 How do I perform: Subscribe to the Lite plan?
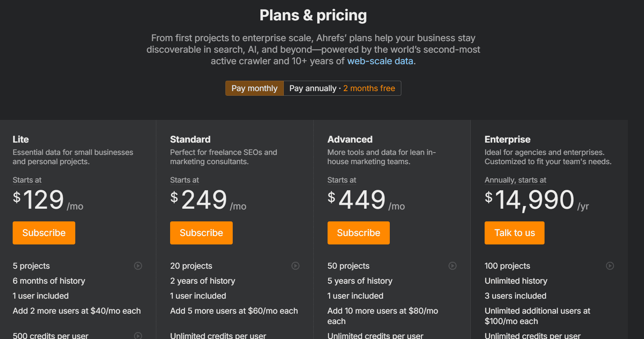tap(44, 233)
